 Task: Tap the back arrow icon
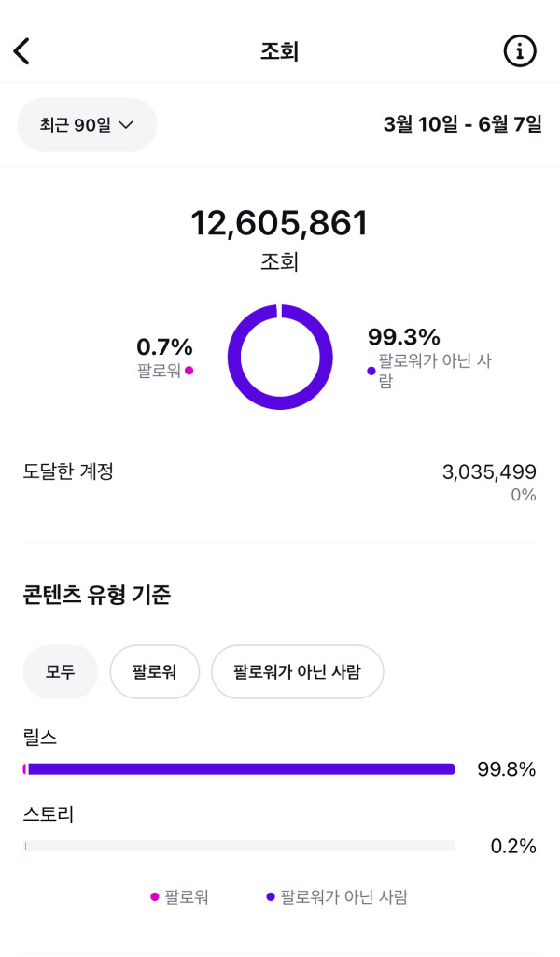(x=22, y=51)
